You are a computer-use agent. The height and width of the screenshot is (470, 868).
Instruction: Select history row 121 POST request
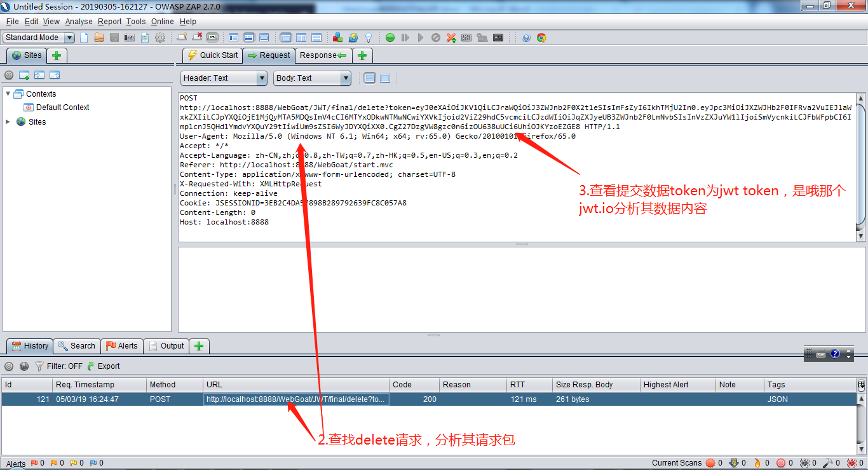429,399
